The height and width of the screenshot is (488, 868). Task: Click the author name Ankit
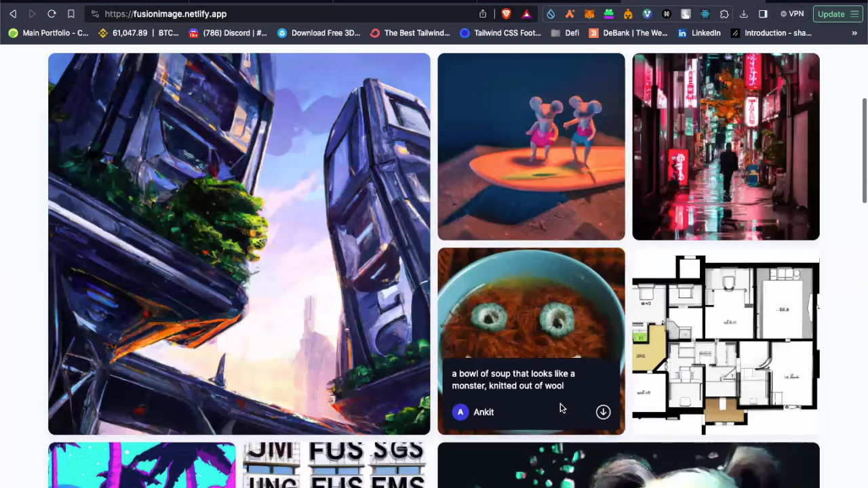(484, 412)
